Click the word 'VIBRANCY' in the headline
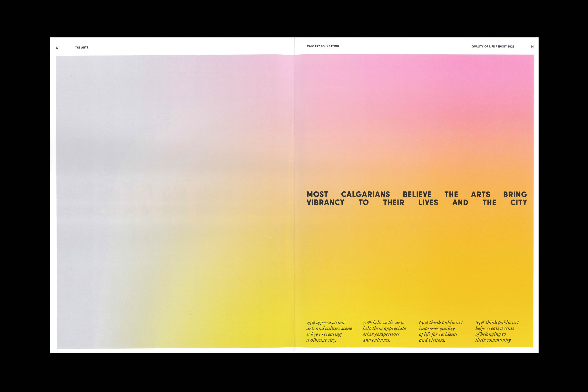The width and height of the screenshot is (588, 392). click(x=325, y=202)
